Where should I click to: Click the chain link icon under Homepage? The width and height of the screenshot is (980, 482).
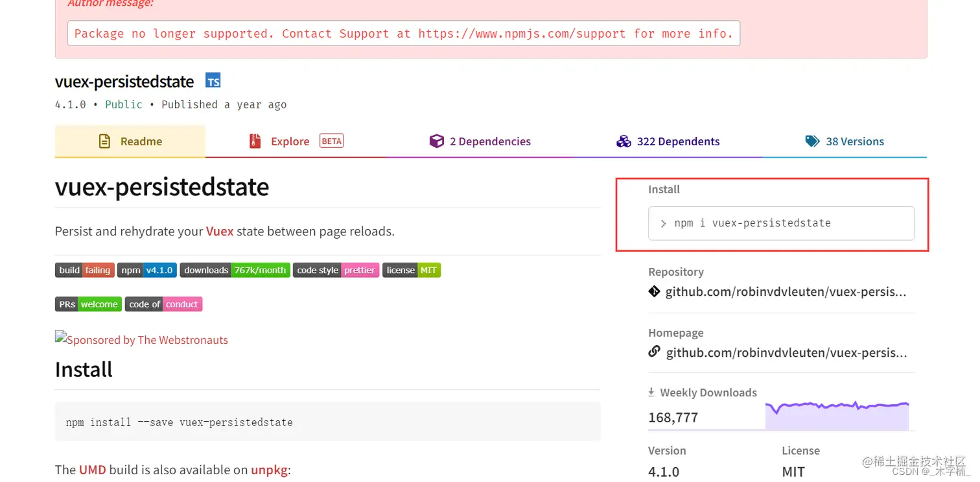coord(654,352)
